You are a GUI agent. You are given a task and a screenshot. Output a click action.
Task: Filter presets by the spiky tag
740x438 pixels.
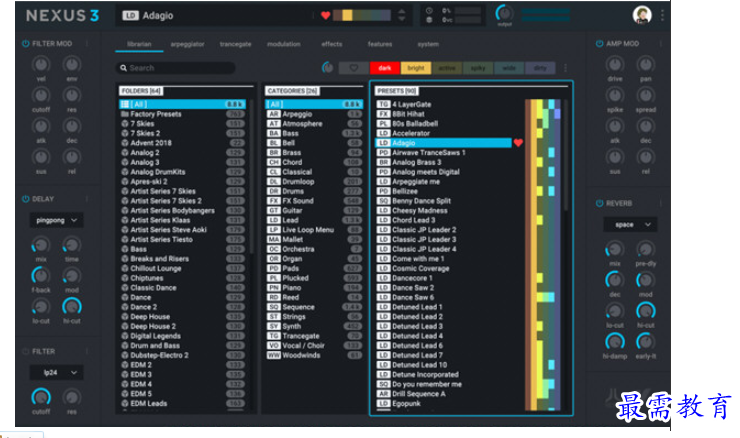478,68
